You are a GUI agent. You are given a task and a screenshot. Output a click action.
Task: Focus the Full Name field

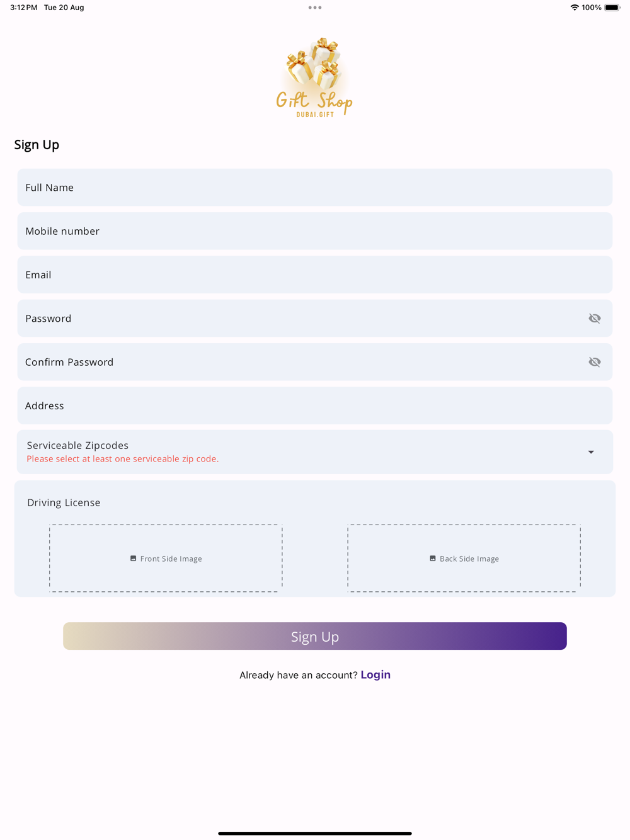[x=315, y=187]
